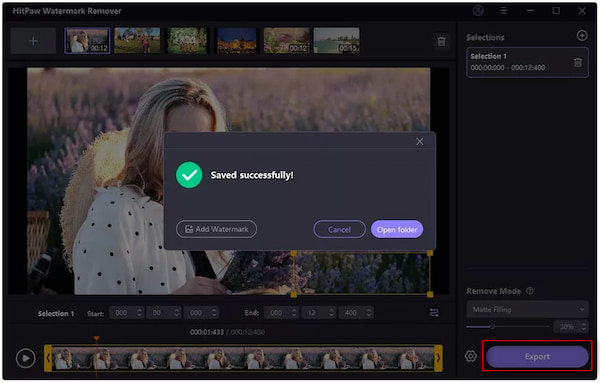Select the Selection 1 entry in panel

click(527, 62)
